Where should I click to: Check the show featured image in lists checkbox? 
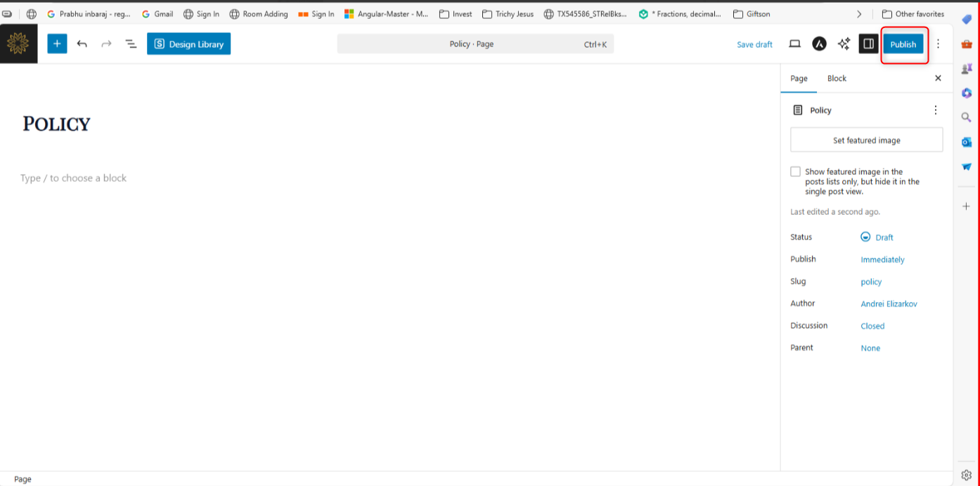coord(795,171)
